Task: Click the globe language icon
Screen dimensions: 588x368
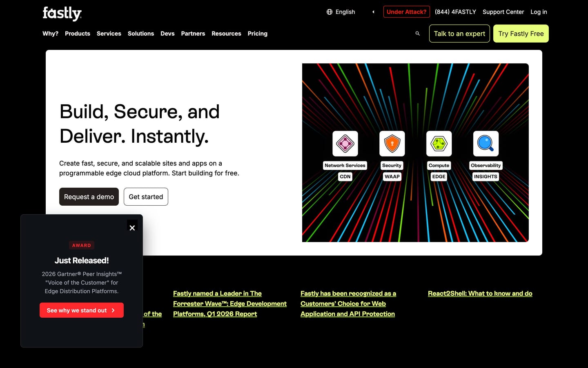Action: coord(330,12)
